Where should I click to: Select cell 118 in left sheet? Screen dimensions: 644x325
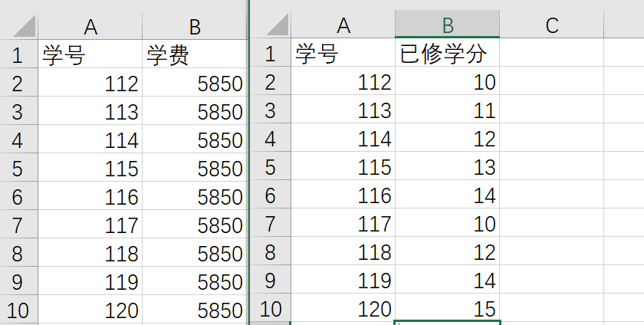tap(90, 252)
